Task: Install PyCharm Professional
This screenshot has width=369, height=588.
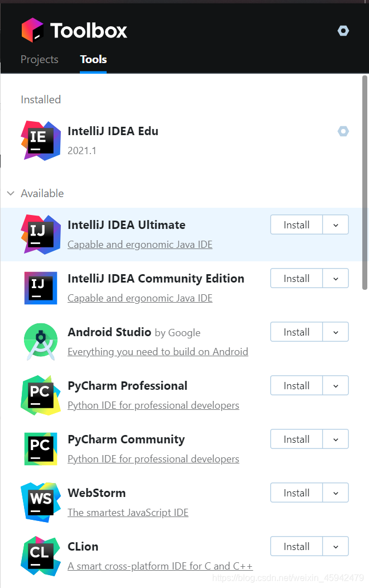Action: click(x=296, y=385)
